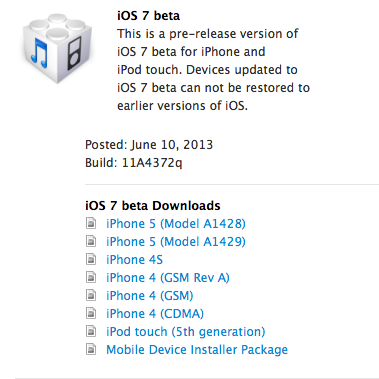Download iPhone 5 (Model A1429) beta
Image resolution: width=379 pixels, height=379 pixels.
click(x=176, y=242)
